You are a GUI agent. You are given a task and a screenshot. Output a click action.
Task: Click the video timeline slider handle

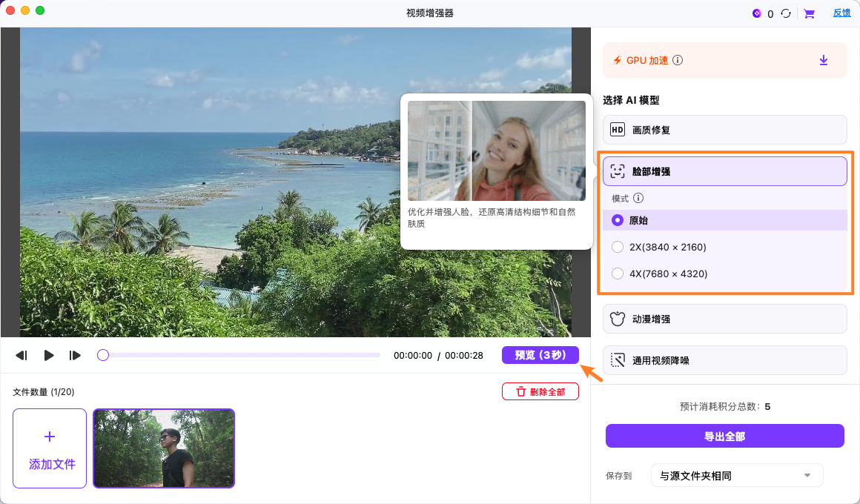click(103, 356)
